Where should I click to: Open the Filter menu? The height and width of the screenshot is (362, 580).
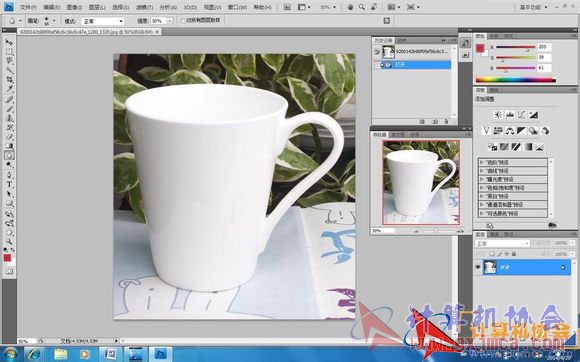[x=144, y=7]
